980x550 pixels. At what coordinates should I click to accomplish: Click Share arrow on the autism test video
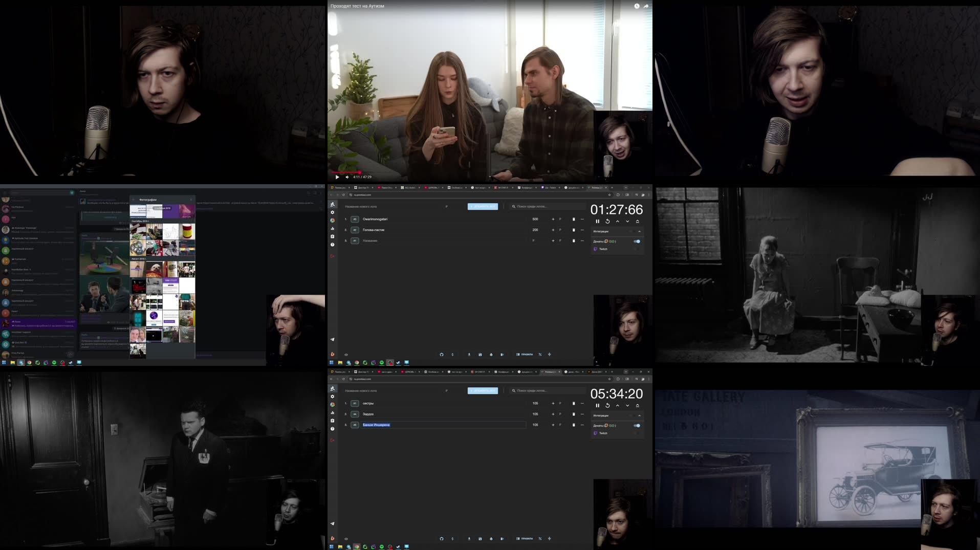(x=646, y=6)
